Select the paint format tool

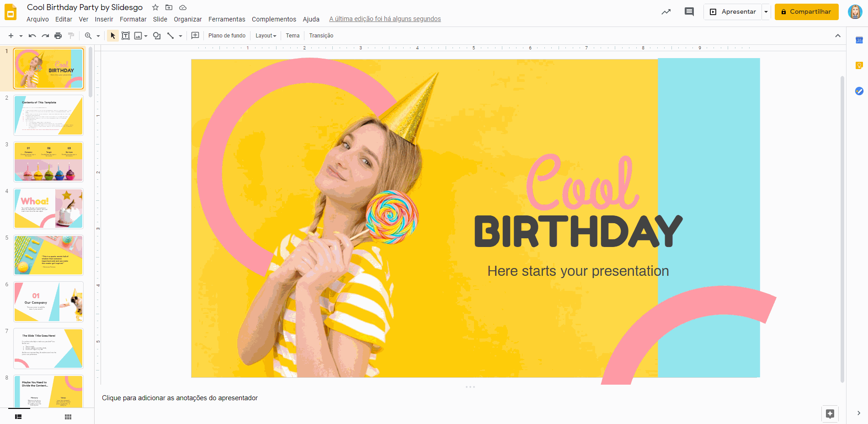71,36
